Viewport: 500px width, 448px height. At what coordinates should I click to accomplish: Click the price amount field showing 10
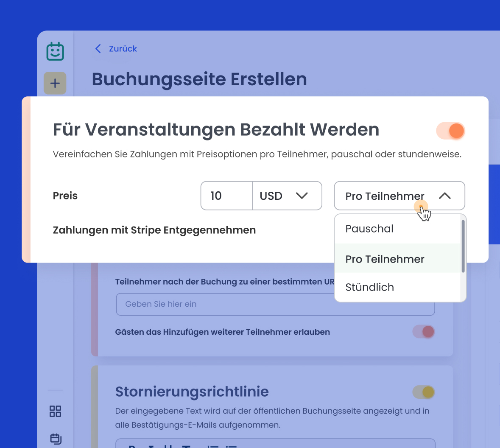(x=226, y=196)
